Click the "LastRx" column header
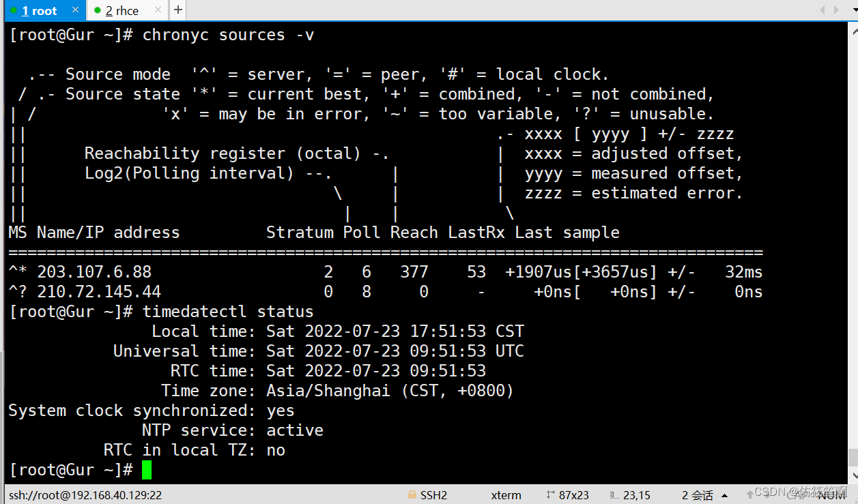858x504 pixels. (x=476, y=233)
